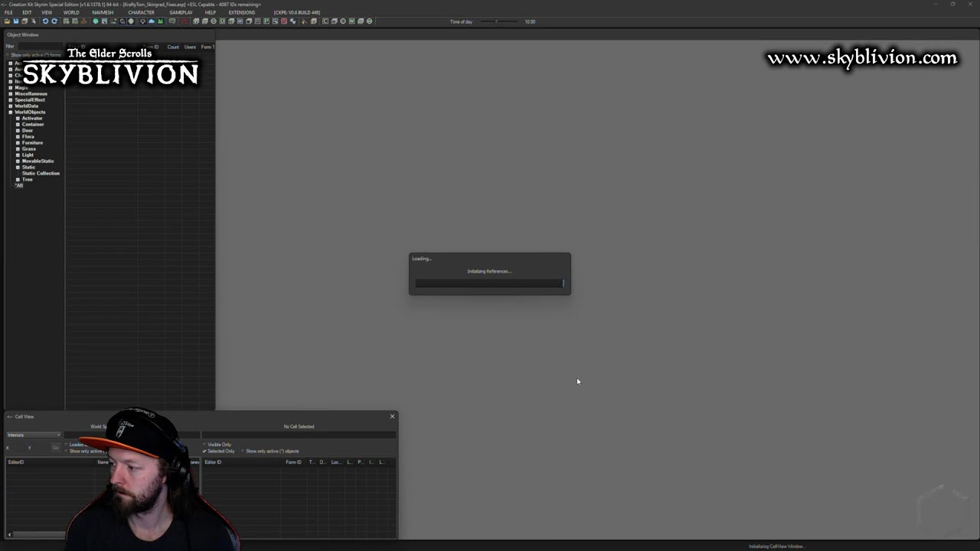Image resolution: width=980 pixels, height=551 pixels.
Task: Click the lightbulb toolbar icon
Action: coord(143,21)
